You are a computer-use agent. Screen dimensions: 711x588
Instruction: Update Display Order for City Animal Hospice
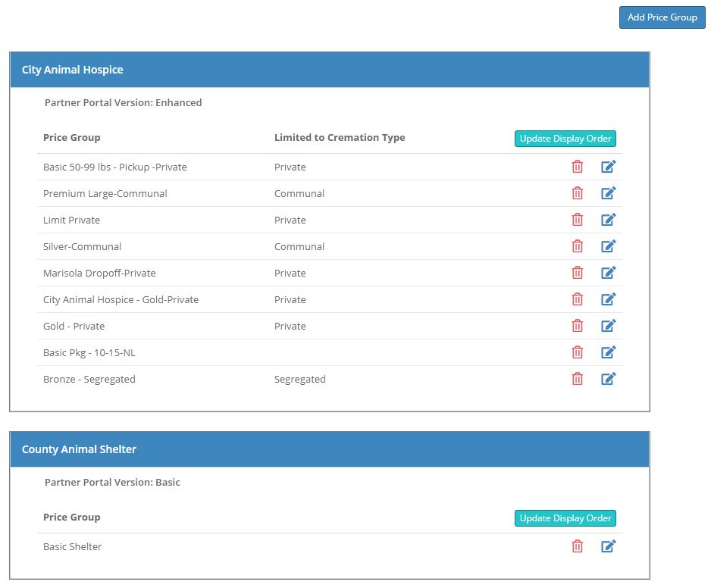click(x=565, y=139)
